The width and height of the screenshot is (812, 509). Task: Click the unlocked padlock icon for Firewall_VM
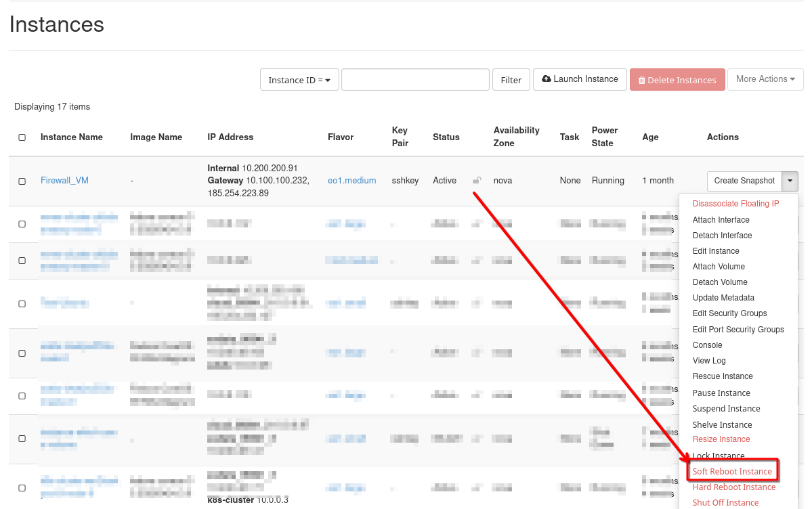pyautogui.click(x=477, y=181)
